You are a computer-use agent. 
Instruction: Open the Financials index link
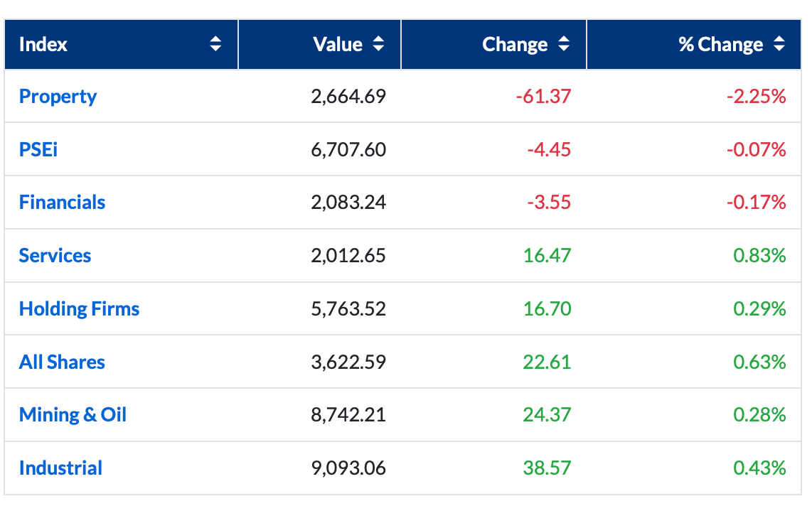(62, 203)
